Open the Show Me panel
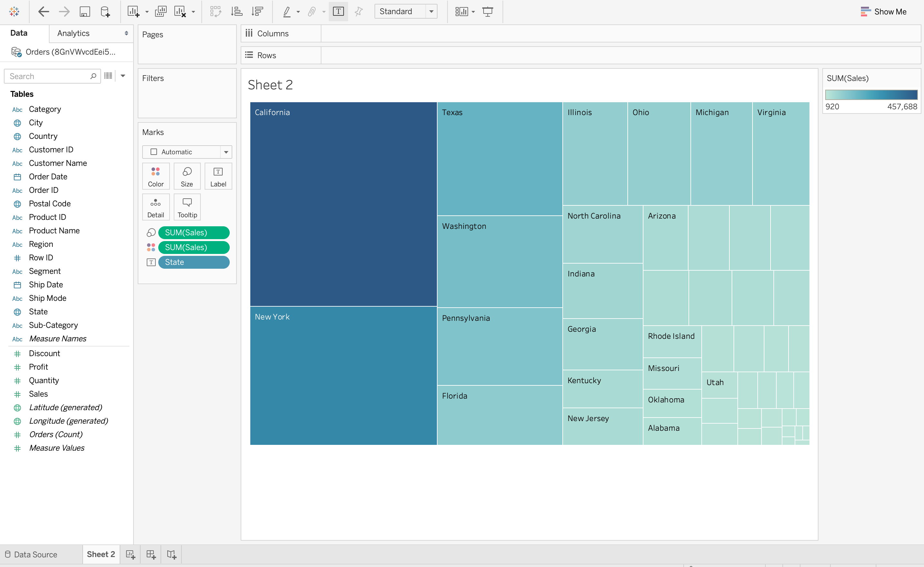Viewport: 924px width, 567px height. tap(883, 12)
